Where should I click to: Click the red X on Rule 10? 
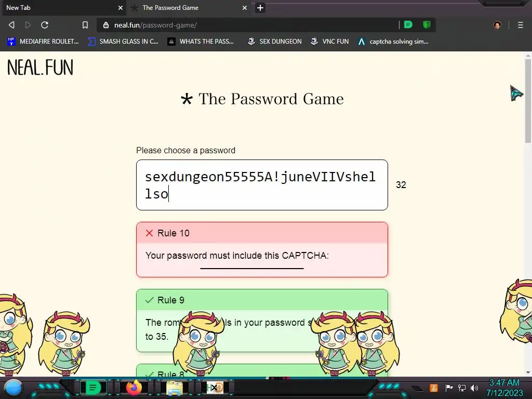149,233
